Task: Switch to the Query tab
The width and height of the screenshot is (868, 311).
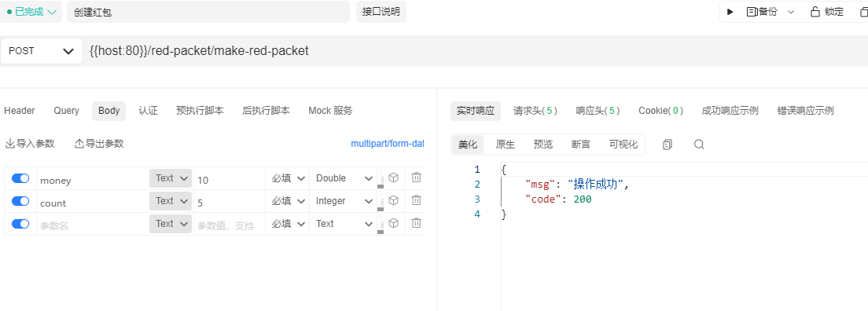Action: tap(66, 111)
